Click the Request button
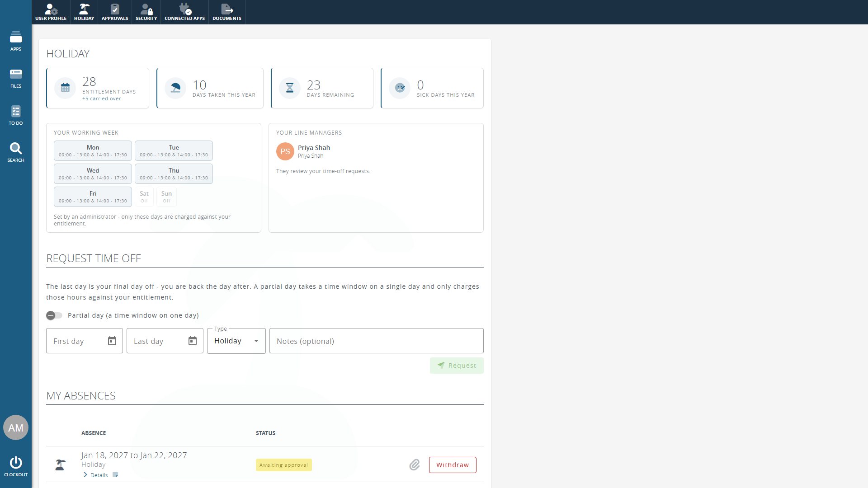 point(457,366)
